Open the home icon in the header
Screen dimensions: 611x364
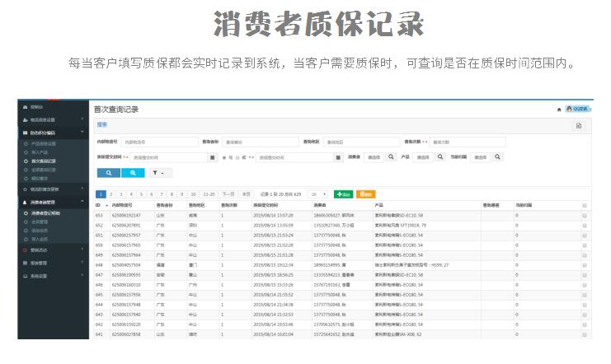559,110
